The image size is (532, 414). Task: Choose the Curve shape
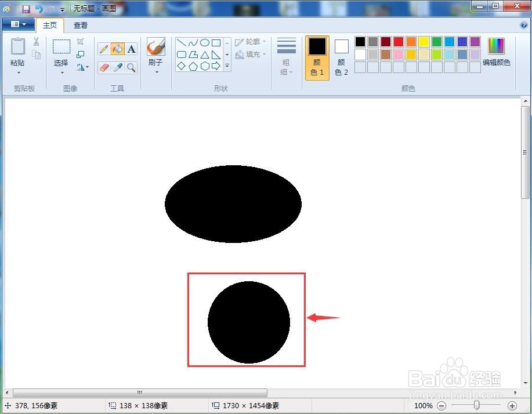tap(193, 43)
